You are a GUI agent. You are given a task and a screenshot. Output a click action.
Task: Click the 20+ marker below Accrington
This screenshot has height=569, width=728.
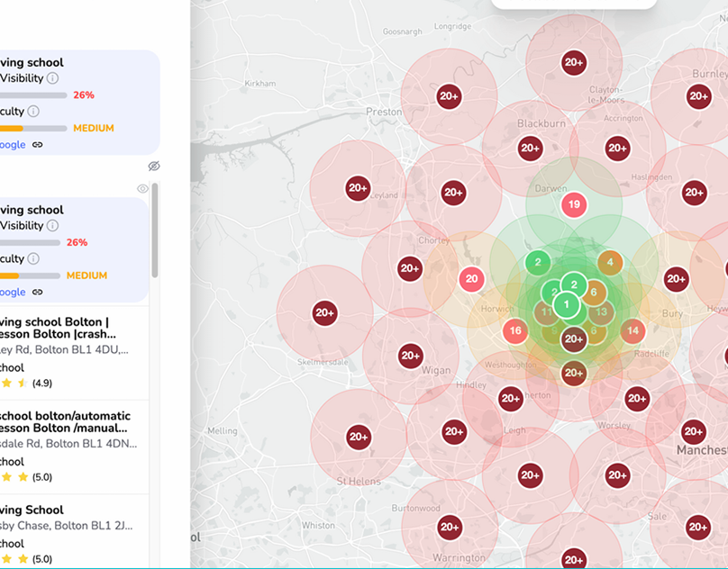tap(617, 148)
